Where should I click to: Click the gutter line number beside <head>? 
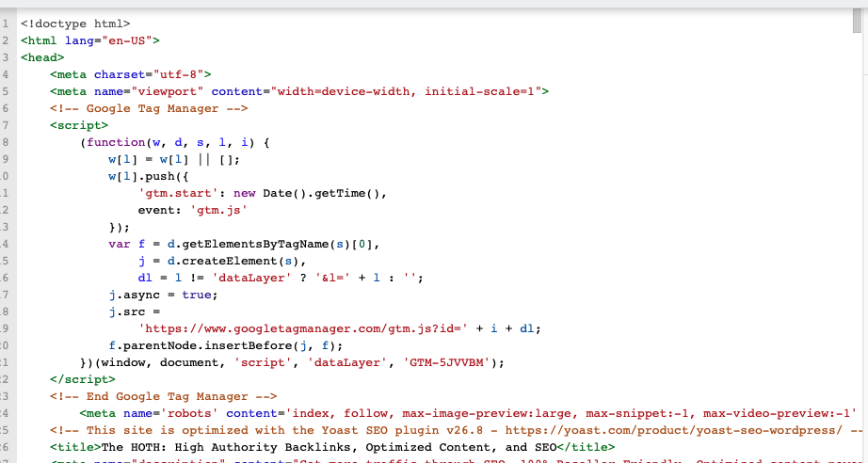click(x=6, y=57)
